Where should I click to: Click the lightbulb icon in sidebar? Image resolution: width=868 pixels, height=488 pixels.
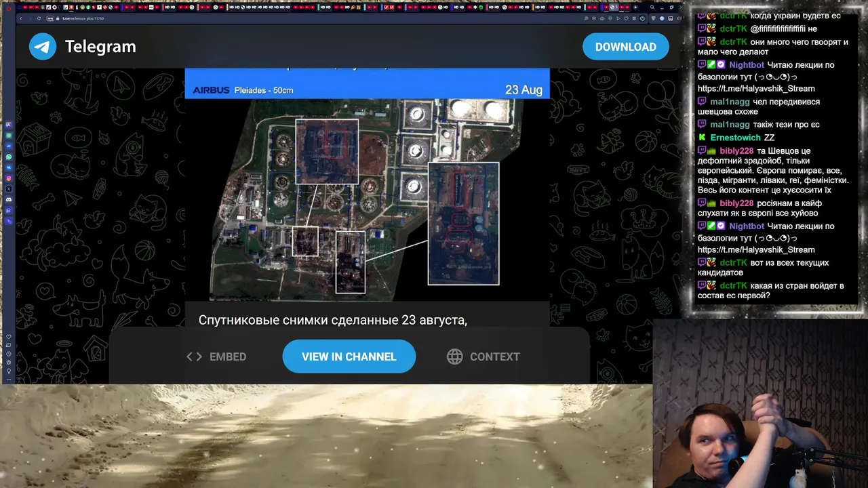tap(9, 371)
